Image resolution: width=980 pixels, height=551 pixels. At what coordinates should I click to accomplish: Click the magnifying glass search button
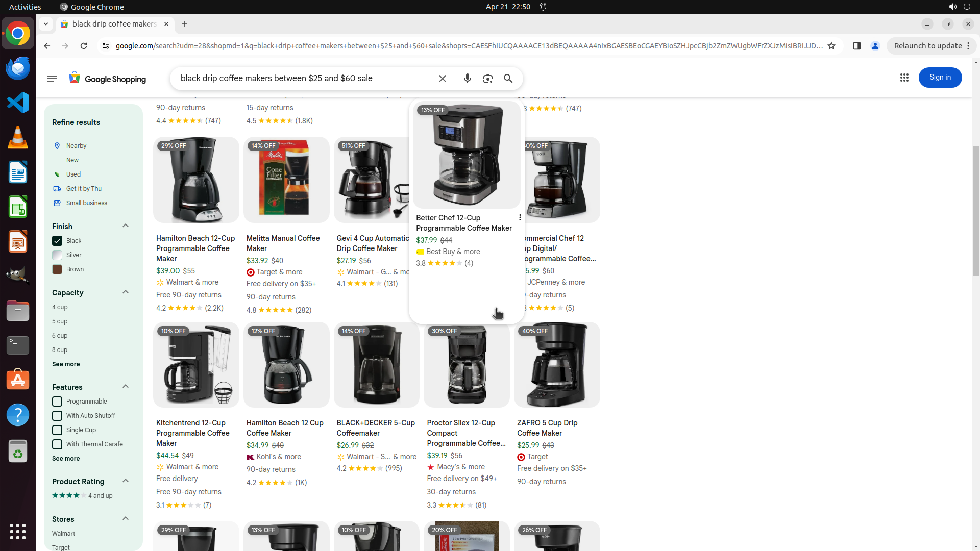tap(508, 79)
